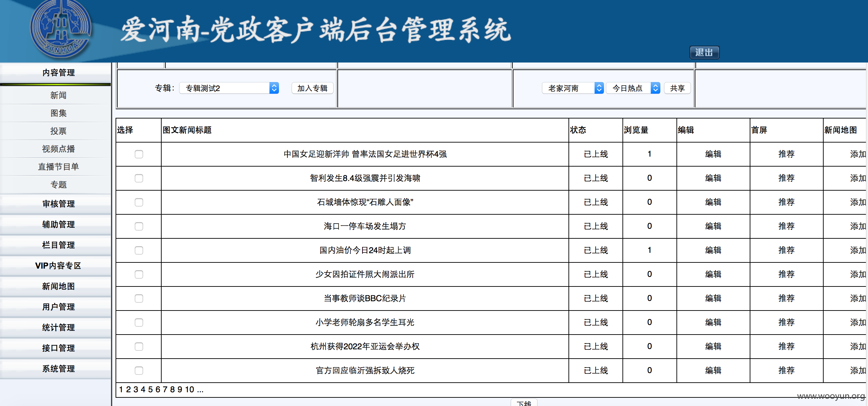Go to page 2 in pagination
Screen dimensions: 868x406
click(x=128, y=390)
